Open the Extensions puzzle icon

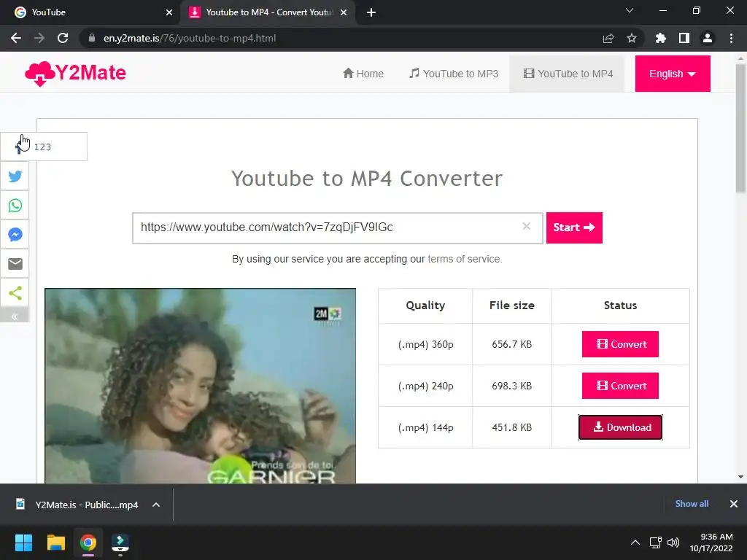coord(661,38)
